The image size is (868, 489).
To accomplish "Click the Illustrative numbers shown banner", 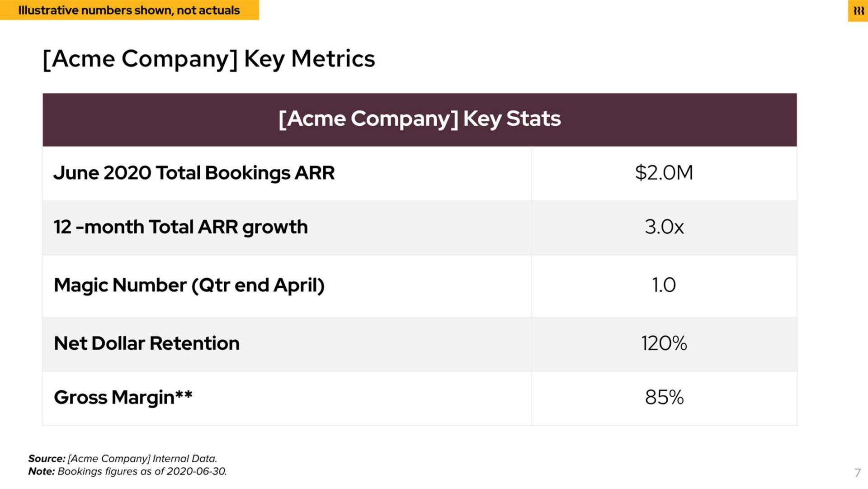I will (129, 10).
